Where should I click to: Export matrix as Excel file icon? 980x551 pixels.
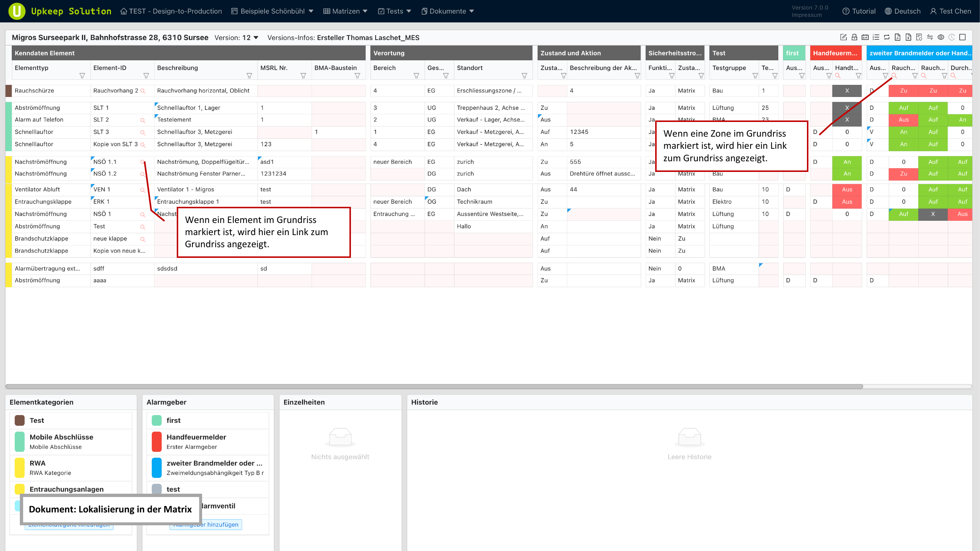[x=908, y=37]
